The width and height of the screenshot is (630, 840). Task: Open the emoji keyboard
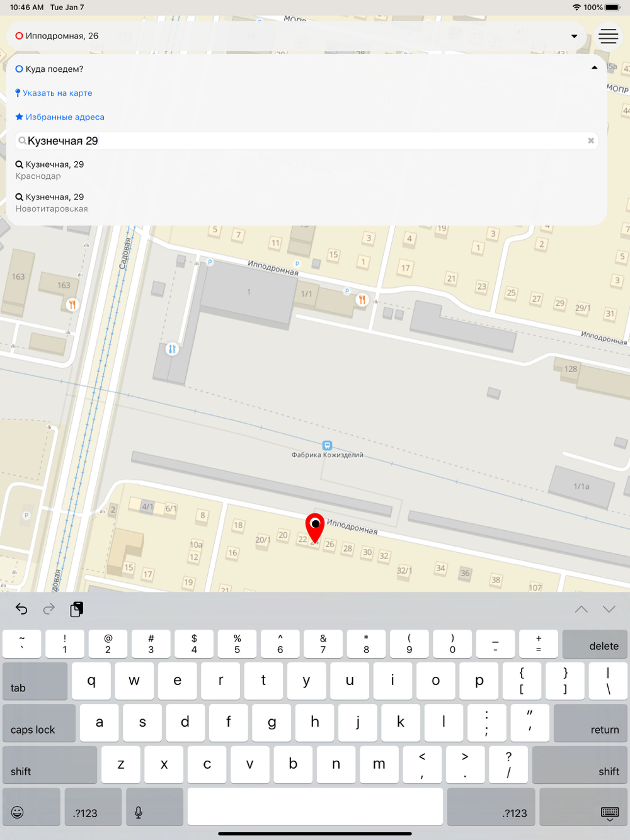point(31,807)
